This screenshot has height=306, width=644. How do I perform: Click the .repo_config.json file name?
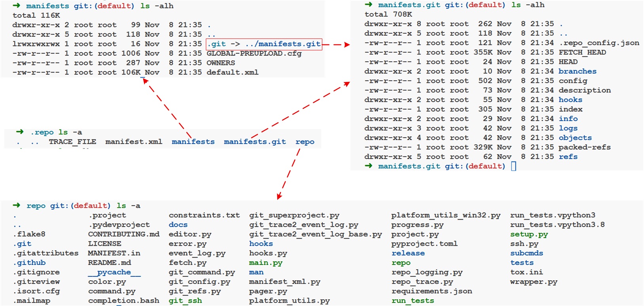[599, 43]
